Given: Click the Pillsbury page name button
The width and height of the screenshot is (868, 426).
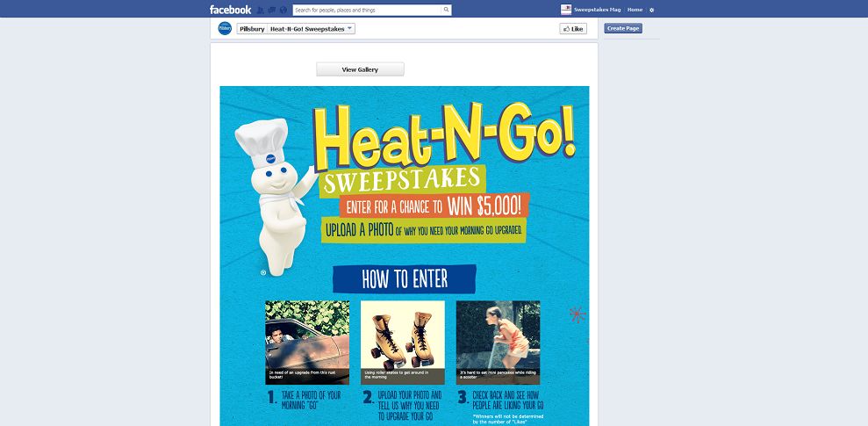Looking at the screenshot, I should [x=252, y=29].
